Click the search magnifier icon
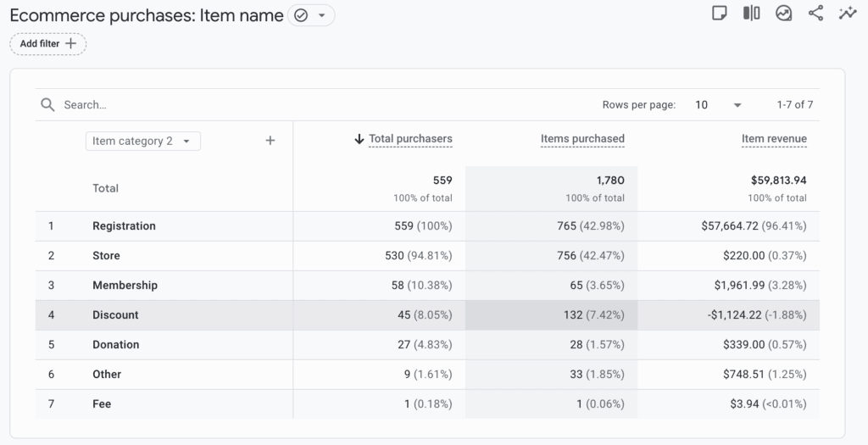This screenshot has width=868, height=445. pyautogui.click(x=48, y=105)
